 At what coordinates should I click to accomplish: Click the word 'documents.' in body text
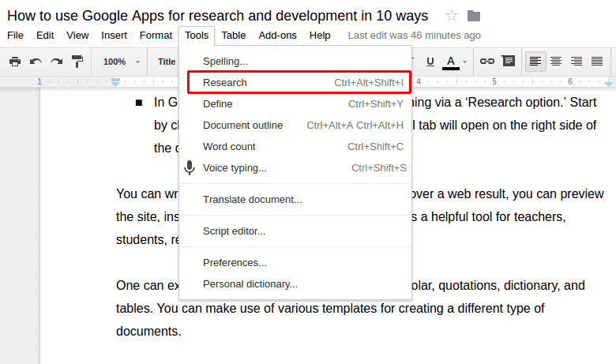pos(148,332)
